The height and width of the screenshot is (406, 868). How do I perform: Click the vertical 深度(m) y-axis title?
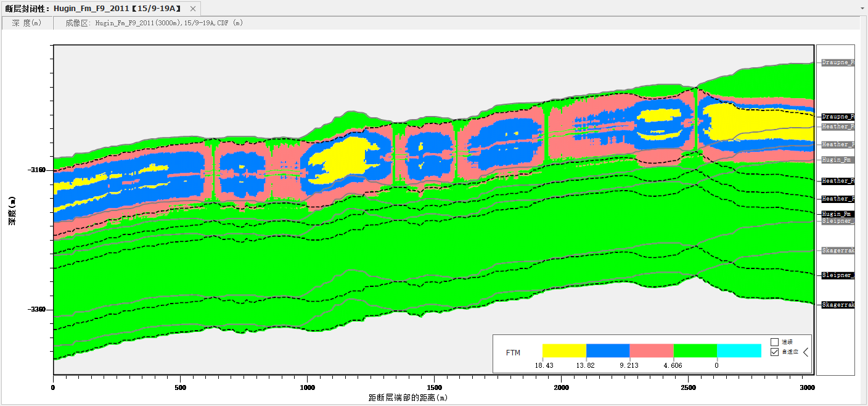click(12, 210)
